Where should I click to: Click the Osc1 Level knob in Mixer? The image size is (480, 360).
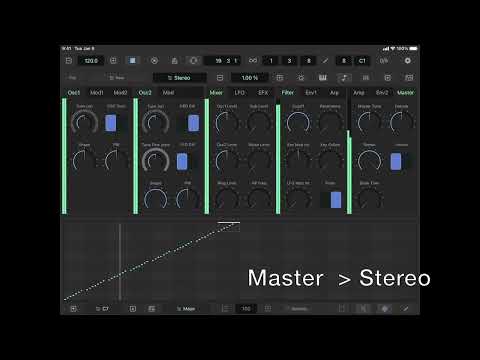(227, 123)
